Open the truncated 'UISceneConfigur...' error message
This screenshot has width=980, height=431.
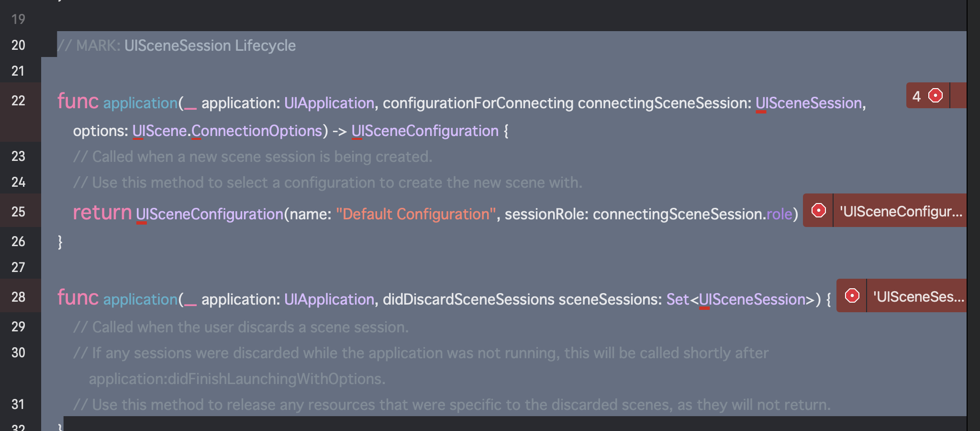(901, 211)
